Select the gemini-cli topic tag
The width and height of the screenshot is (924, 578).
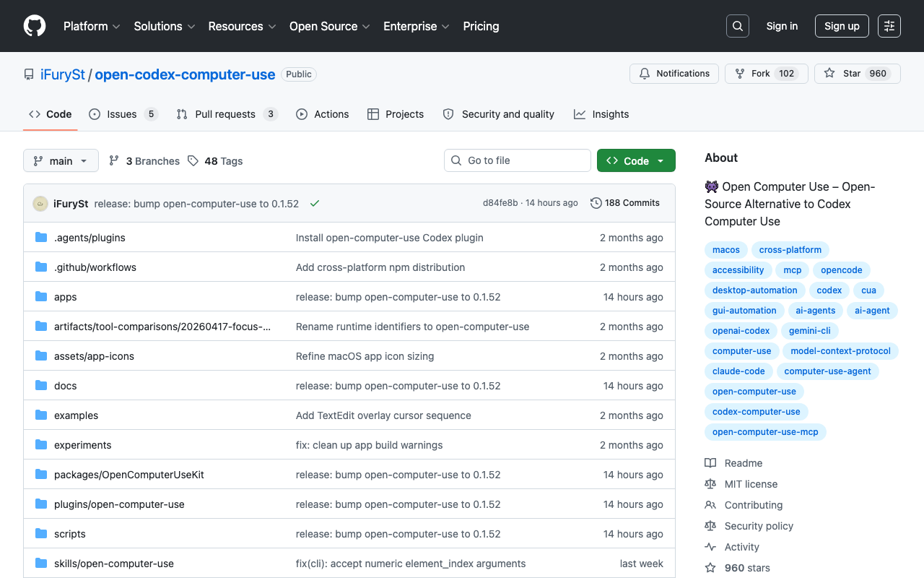(809, 331)
